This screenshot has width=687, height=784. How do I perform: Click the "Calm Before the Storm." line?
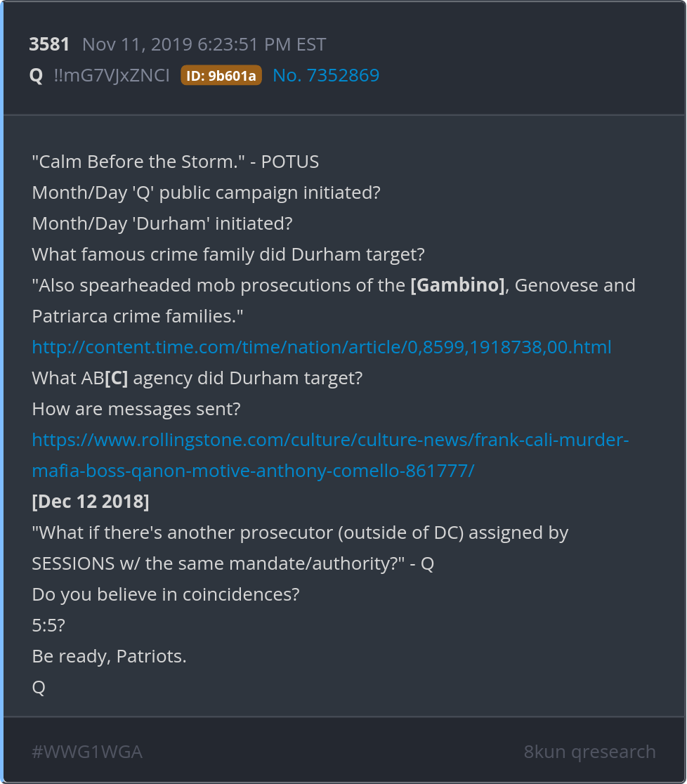(x=176, y=162)
